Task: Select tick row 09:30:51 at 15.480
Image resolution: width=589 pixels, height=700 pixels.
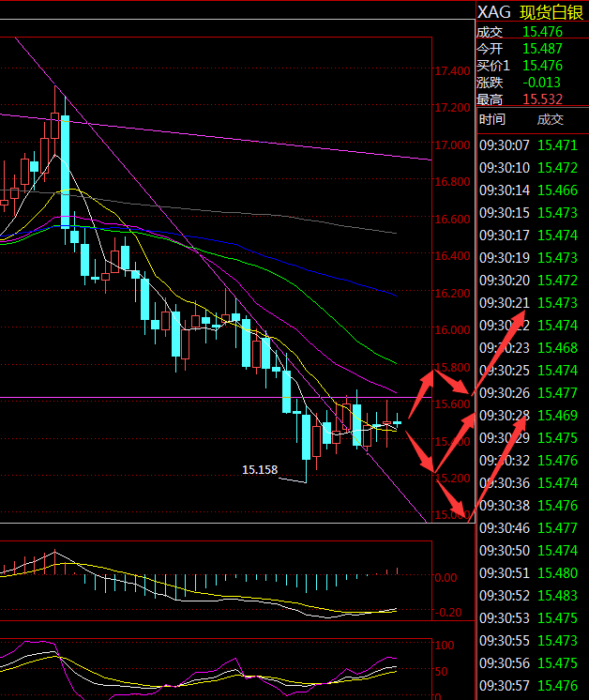Action: 528,573
